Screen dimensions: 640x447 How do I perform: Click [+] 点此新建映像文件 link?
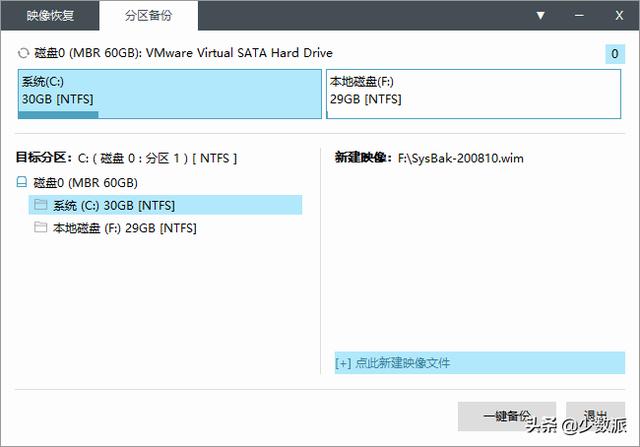pos(480,362)
